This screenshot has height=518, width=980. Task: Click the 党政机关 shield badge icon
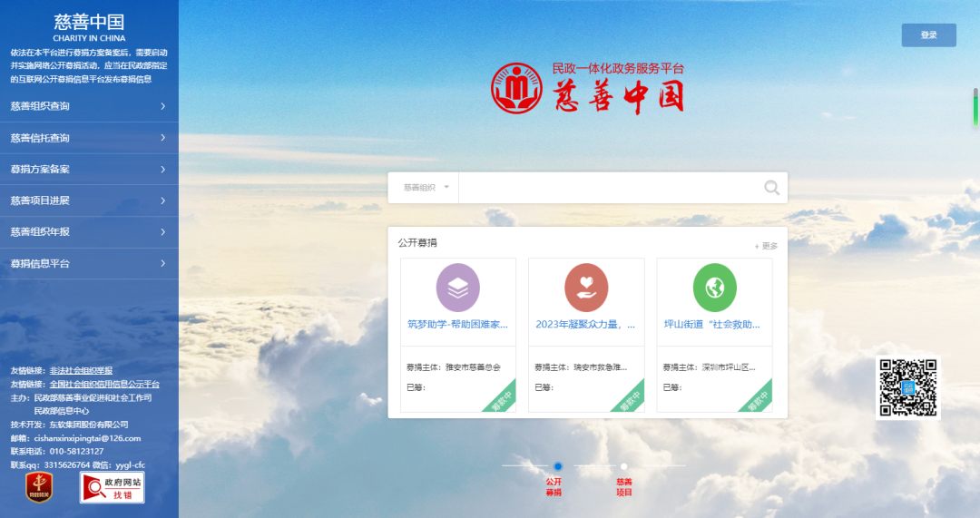coord(39,487)
